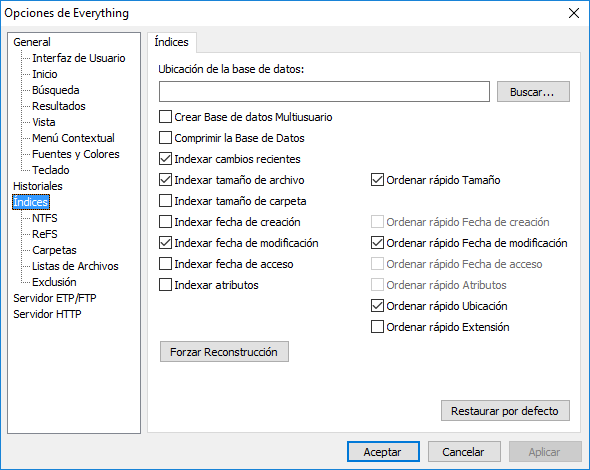Select Carpetas under Índices

tap(55, 250)
